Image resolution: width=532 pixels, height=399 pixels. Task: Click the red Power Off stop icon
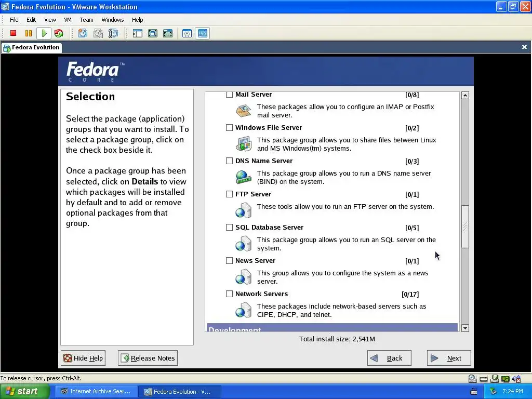coord(13,33)
